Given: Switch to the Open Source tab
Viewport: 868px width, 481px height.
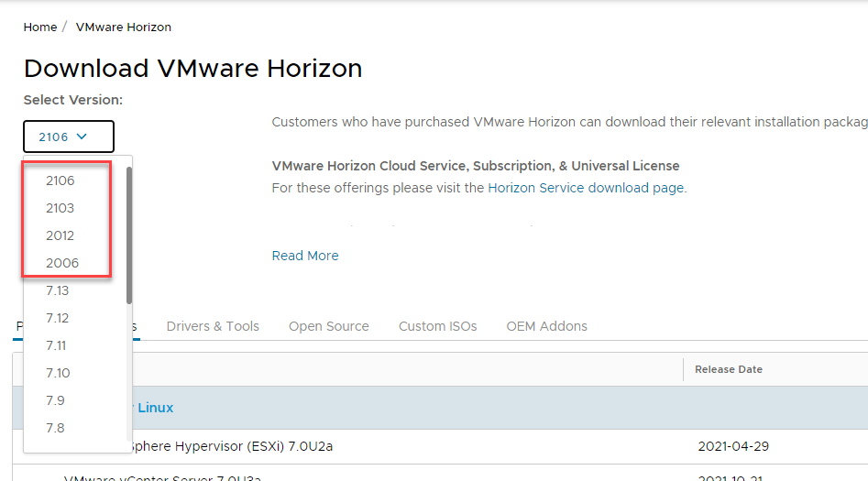Looking at the screenshot, I should pos(329,326).
